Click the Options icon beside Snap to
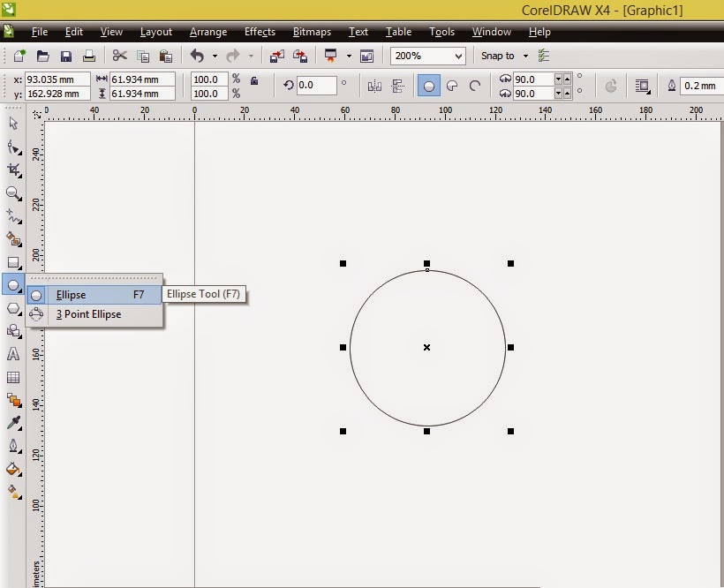This screenshot has width=724, height=588. coord(544,56)
